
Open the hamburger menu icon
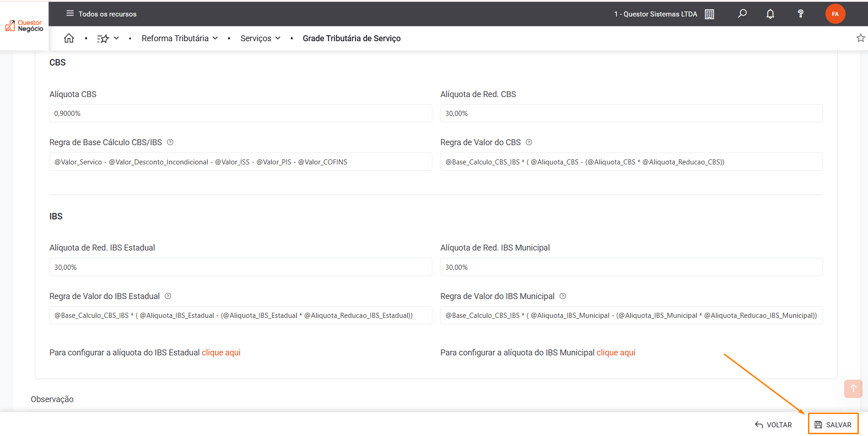(70, 13)
